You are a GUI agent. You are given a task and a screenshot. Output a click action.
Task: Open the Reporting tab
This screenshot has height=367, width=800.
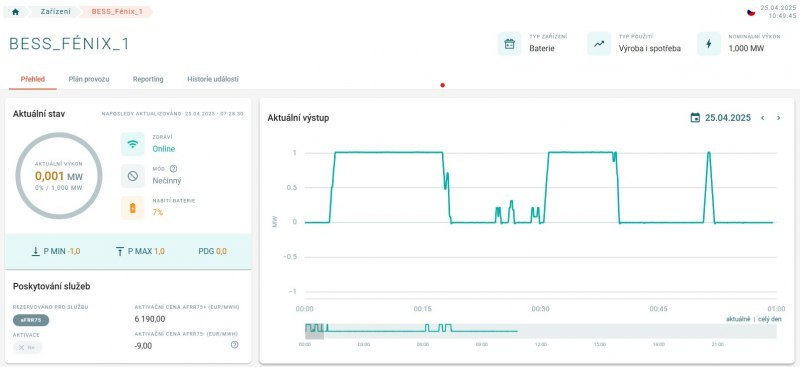(148, 79)
